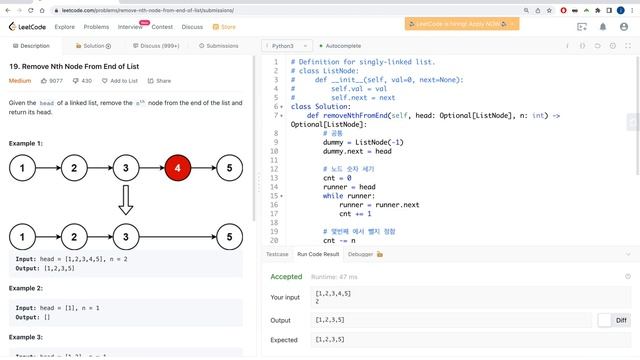Click the red node 4 in Example 1
This screenshot has width=640, height=360.
[x=178, y=168]
